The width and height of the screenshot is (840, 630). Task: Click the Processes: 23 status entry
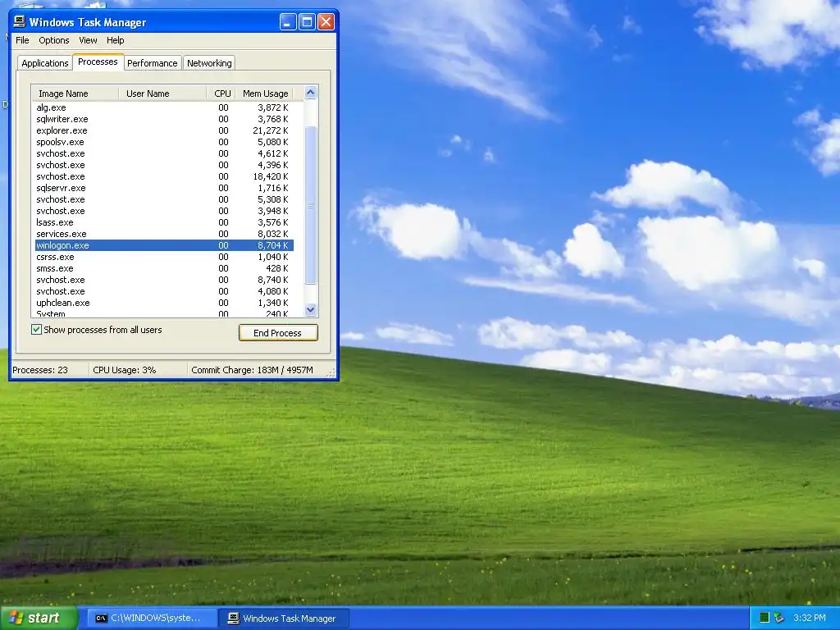(40, 370)
